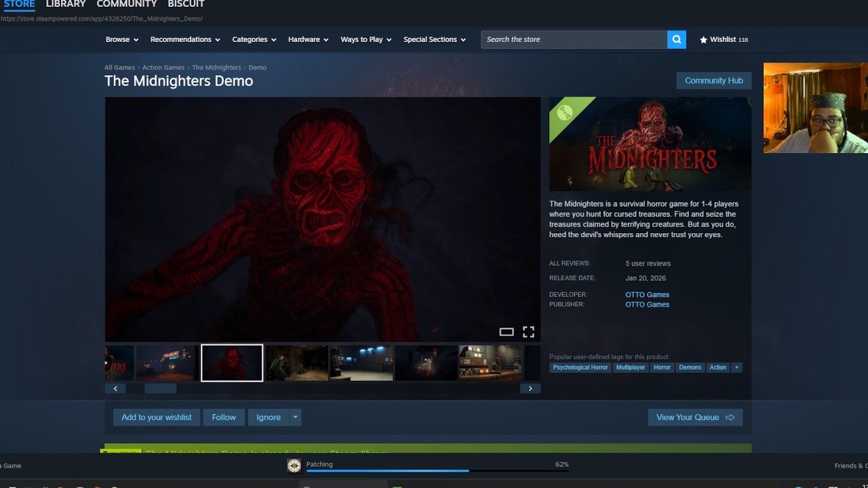Click the Jan 20, 2026 release date
868x488 pixels.
[646, 279]
